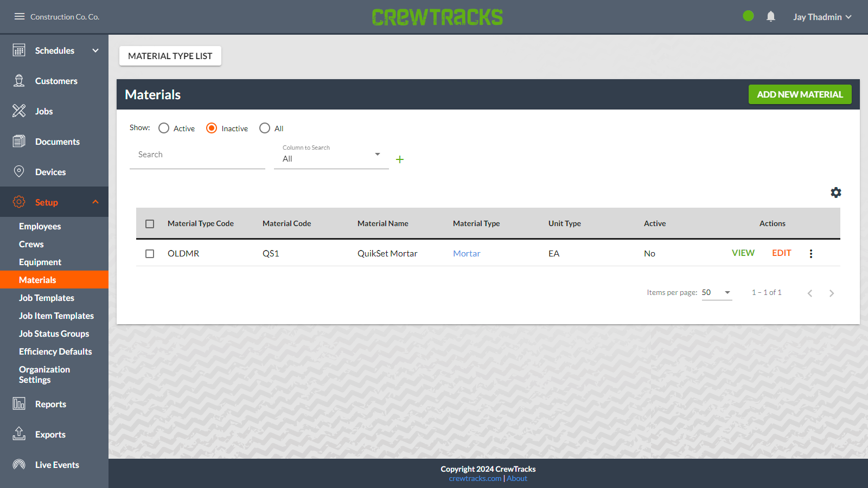Click the Reports chart icon

coord(19,404)
